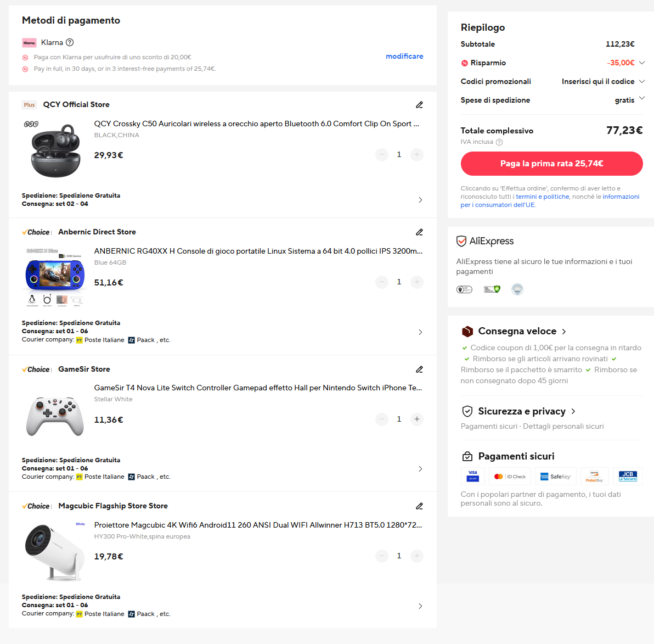Click the edit pencil for GameSir Store
The width and height of the screenshot is (654, 644).
[419, 369]
